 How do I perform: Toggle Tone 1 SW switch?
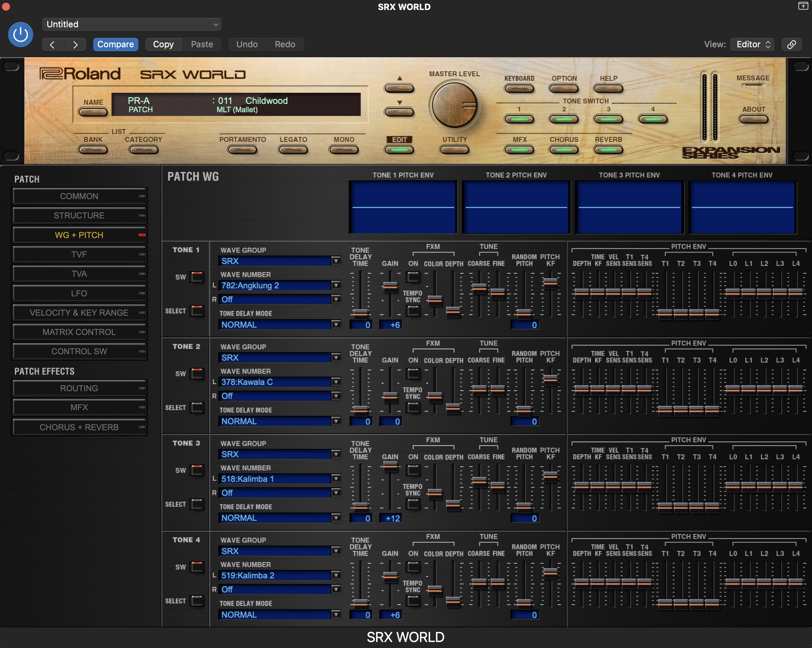pyautogui.click(x=197, y=277)
